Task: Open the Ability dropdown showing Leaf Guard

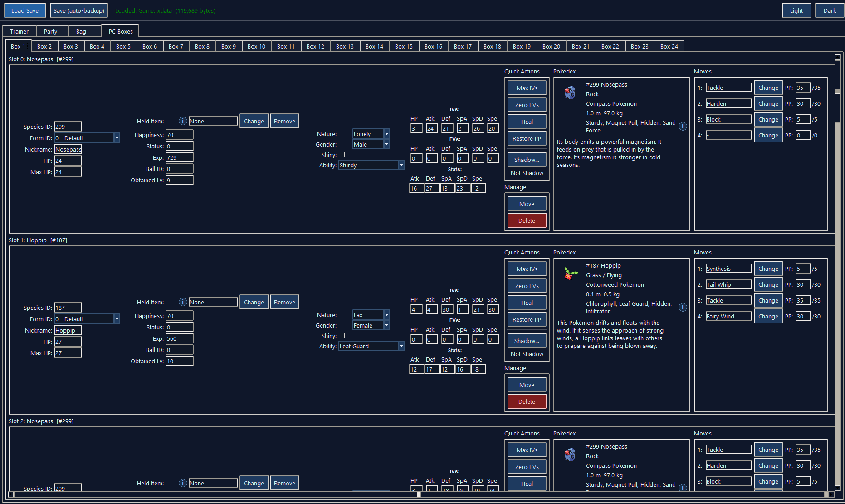Action: tap(371, 346)
